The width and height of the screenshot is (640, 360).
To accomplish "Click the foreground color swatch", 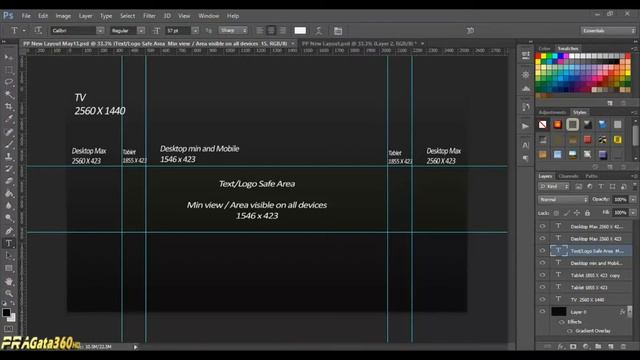I will (x=6, y=313).
